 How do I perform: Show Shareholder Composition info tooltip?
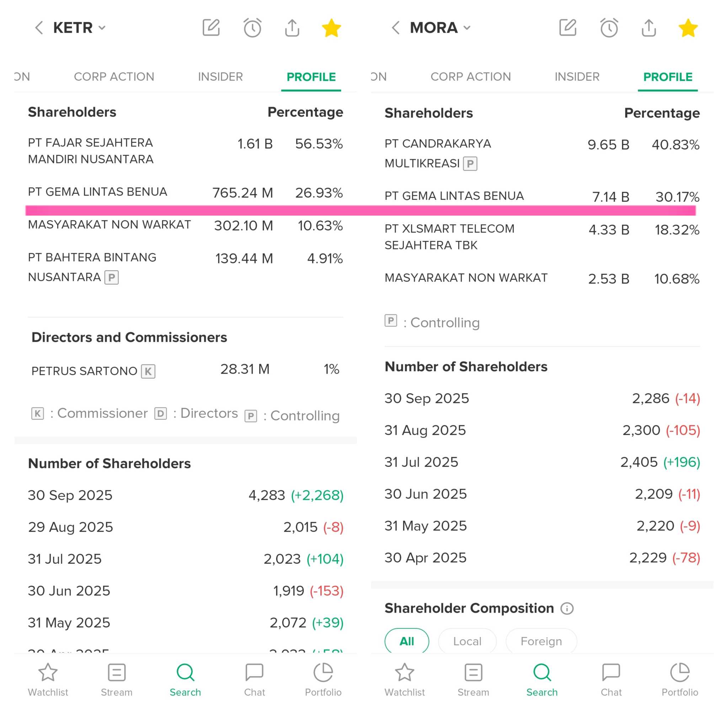pyautogui.click(x=567, y=608)
